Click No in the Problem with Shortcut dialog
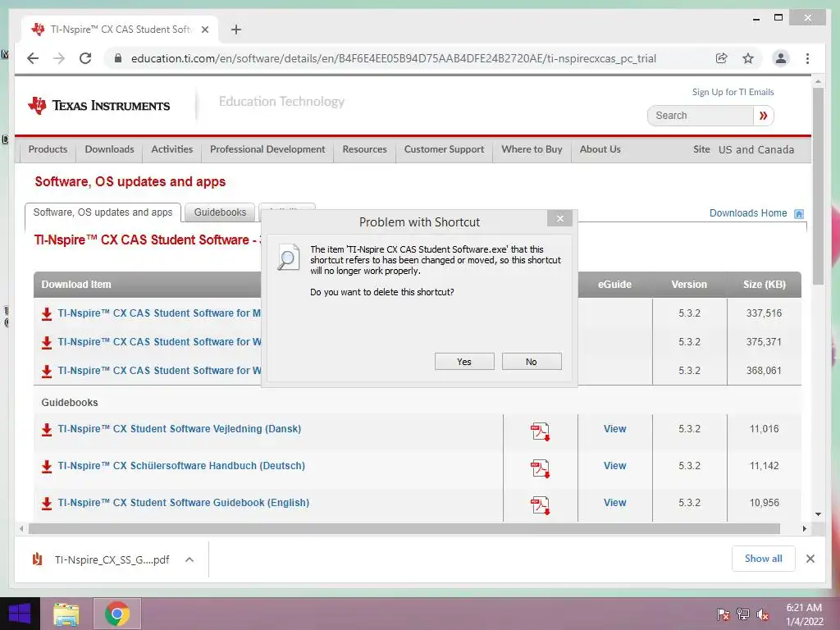The image size is (840, 630). tap(532, 362)
